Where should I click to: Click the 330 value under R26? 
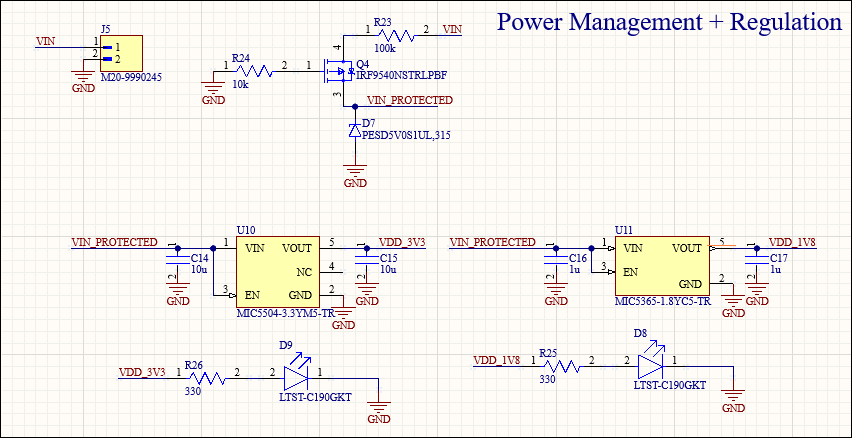(193, 391)
